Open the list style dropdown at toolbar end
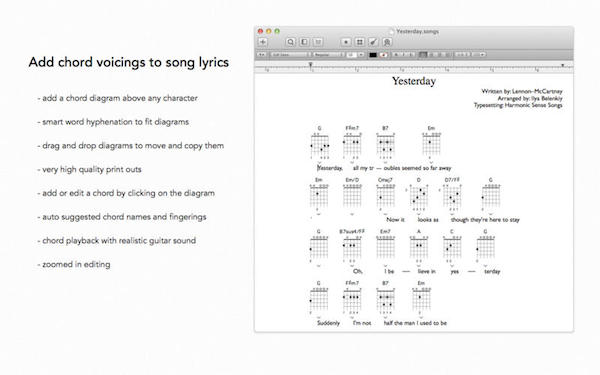Screen dimensions: 600x375 [478, 55]
